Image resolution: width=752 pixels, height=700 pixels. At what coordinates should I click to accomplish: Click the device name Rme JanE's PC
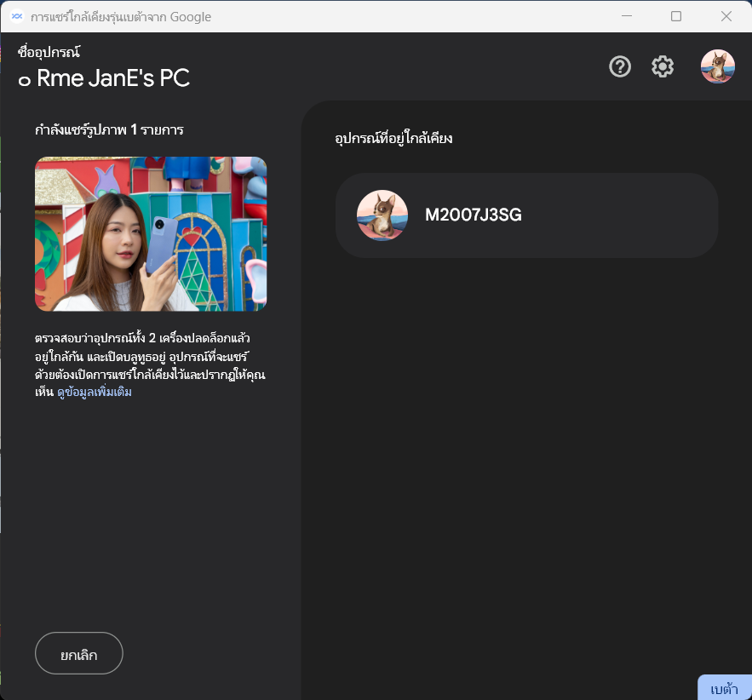click(x=112, y=79)
